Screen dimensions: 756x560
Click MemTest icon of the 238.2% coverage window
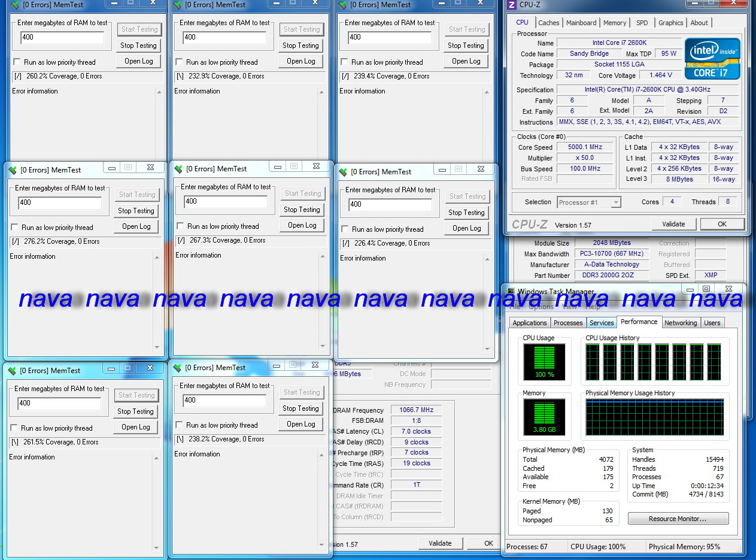[178, 368]
